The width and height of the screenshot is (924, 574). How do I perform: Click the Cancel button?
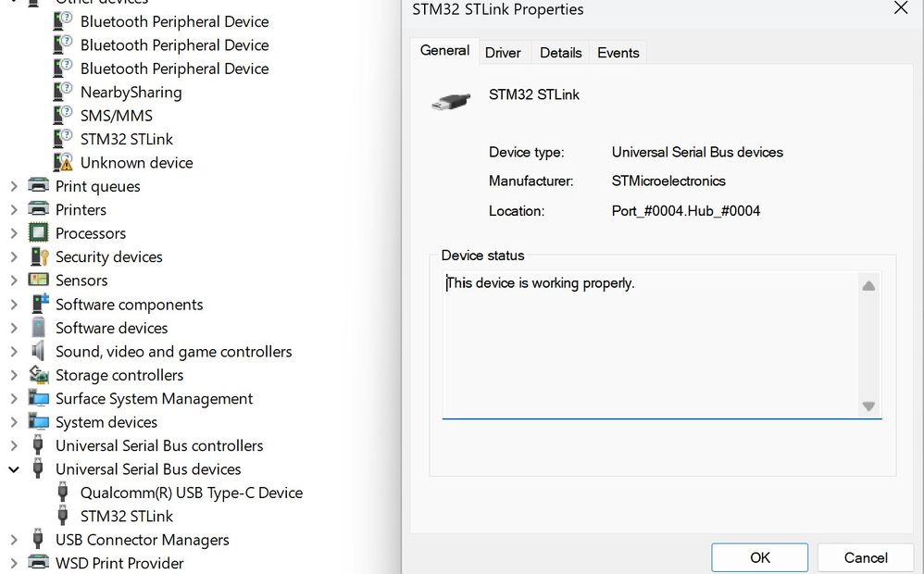coord(866,557)
